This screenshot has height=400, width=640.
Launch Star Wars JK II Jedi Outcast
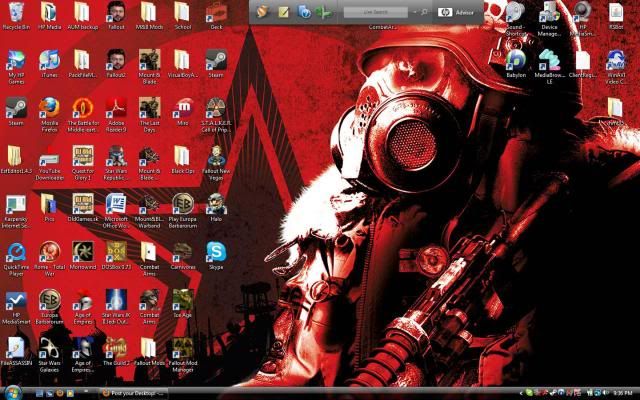pos(116,306)
